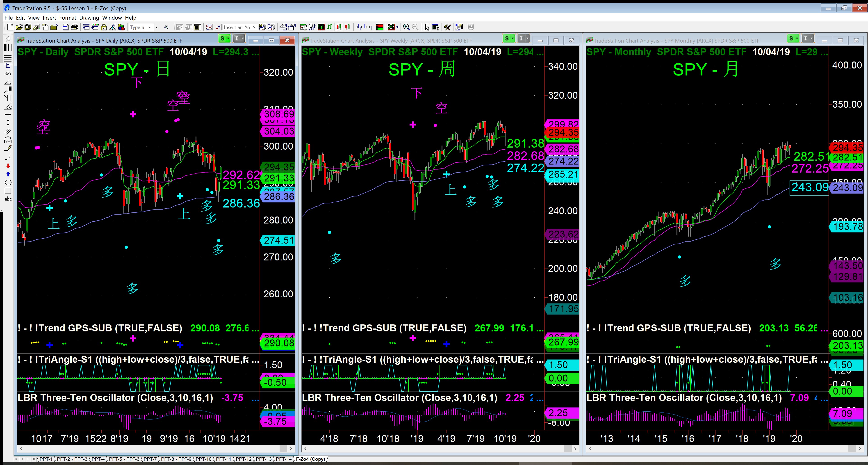Click the LBR Three-Ten Oscillator label in Daily chart

(115, 398)
